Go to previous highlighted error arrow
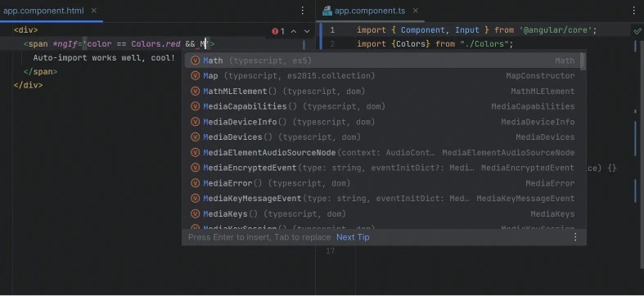This screenshot has height=296, width=644. [x=294, y=31]
